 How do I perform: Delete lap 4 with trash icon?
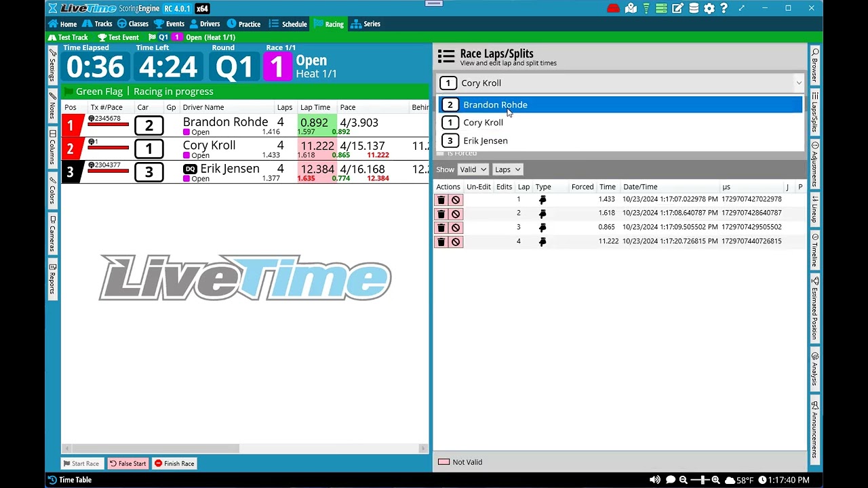point(441,242)
